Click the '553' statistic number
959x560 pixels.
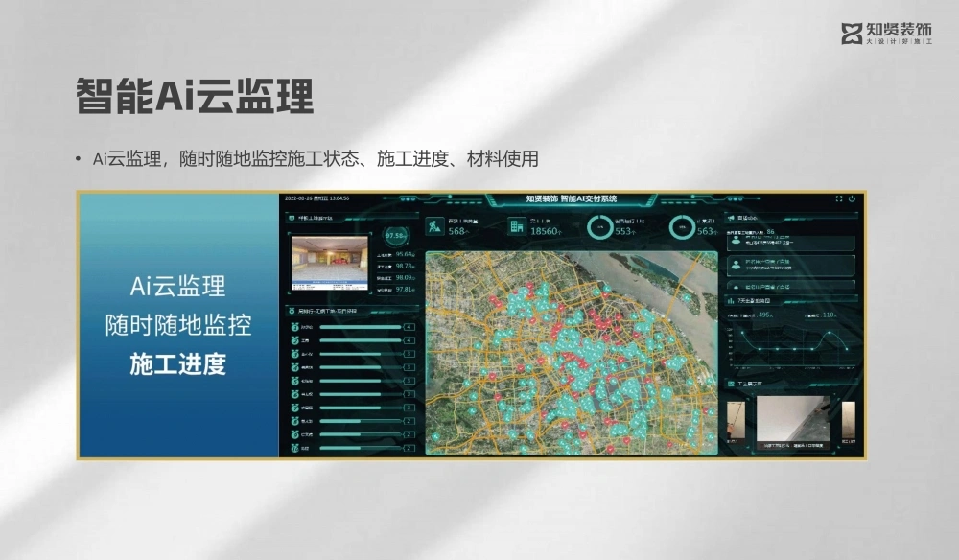[x=623, y=231]
